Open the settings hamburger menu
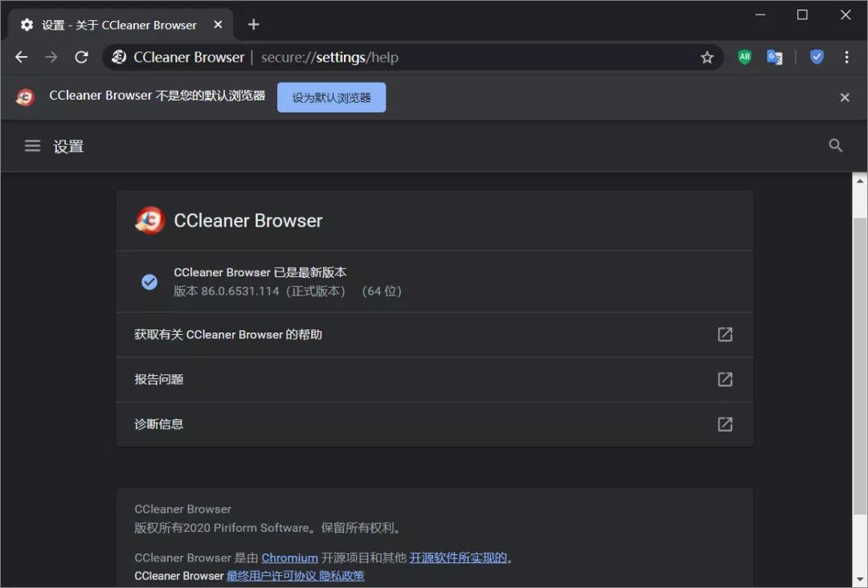The width and height of the screenshot is (868, 588). click(x=33, y=146)
